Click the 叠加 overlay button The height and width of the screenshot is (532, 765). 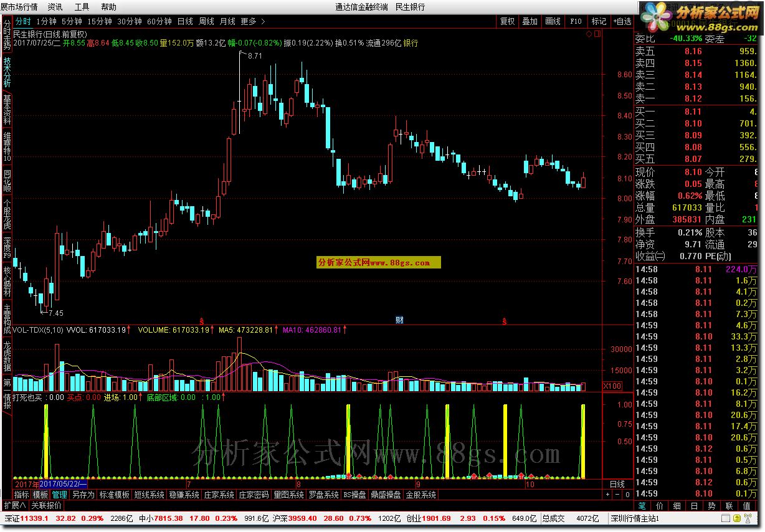coord(530,21)
